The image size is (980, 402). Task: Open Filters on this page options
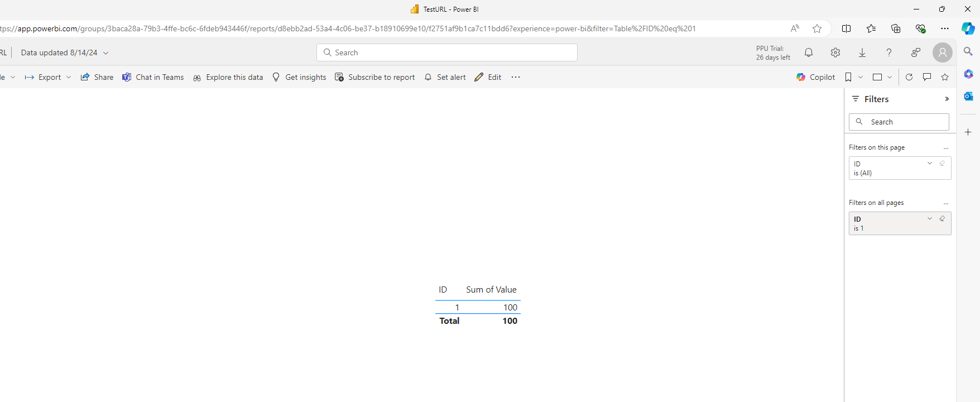946,148
